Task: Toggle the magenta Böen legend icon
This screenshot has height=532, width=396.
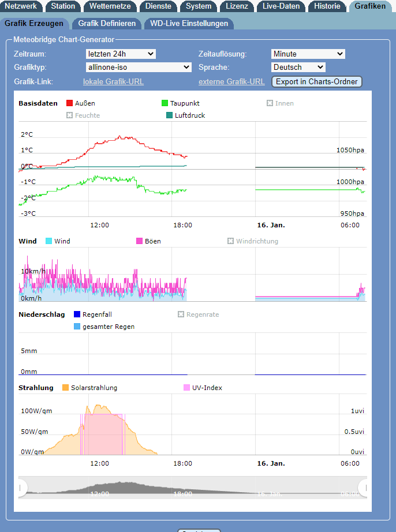Action: [140, 241]
